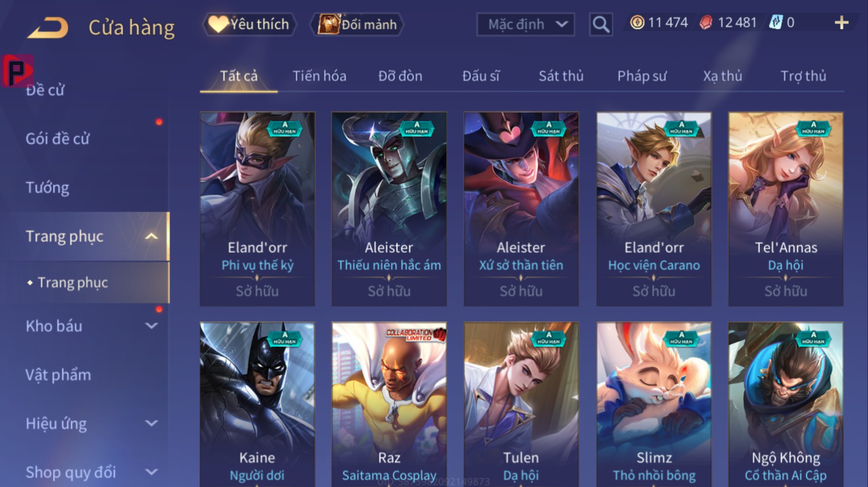Open Raz Saitama Cosplay skin card
The width and height of the screenshot is (868, 487).
point(389,405)
